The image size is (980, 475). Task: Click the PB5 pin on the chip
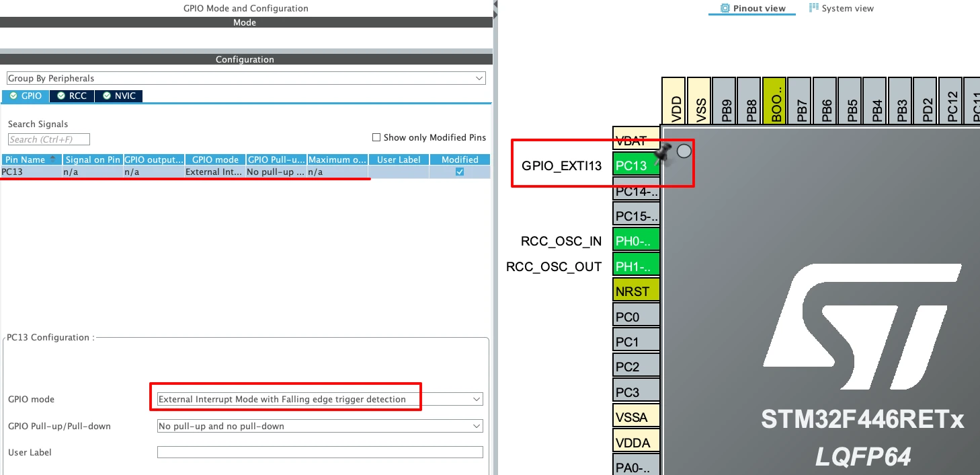pos(850,101)
